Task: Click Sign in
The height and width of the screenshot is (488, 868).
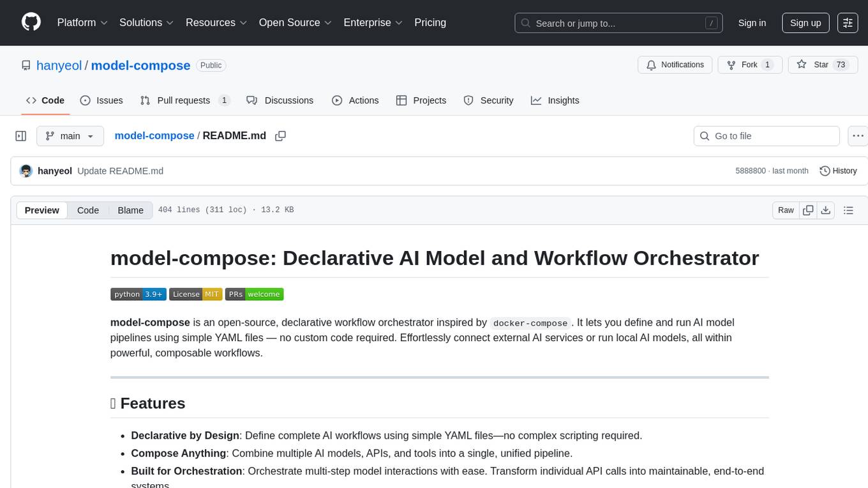Action: pyautogui.click(x=752, y=23)
